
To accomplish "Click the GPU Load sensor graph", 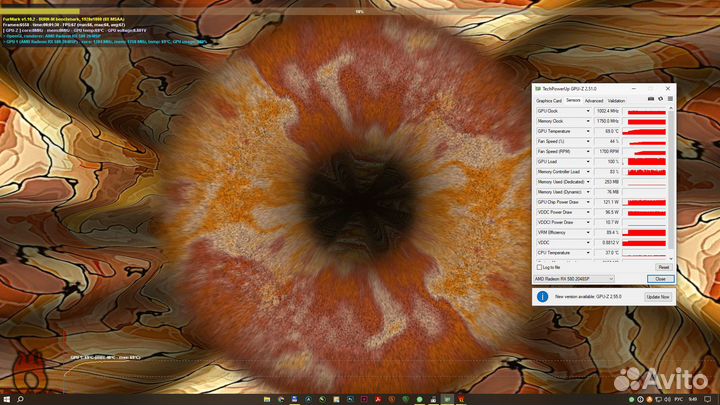I will (x=646, y=161).
